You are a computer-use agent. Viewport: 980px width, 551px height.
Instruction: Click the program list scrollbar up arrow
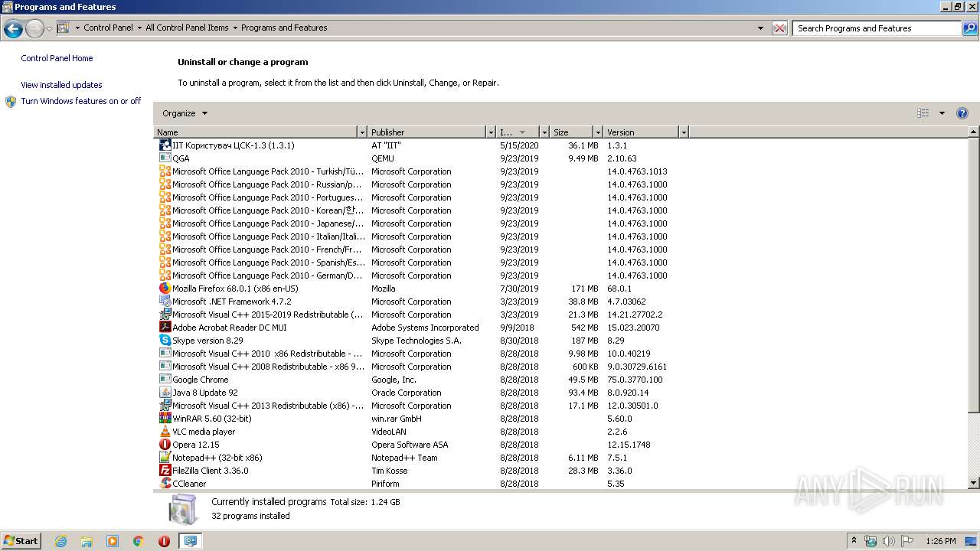pos(974,132)
